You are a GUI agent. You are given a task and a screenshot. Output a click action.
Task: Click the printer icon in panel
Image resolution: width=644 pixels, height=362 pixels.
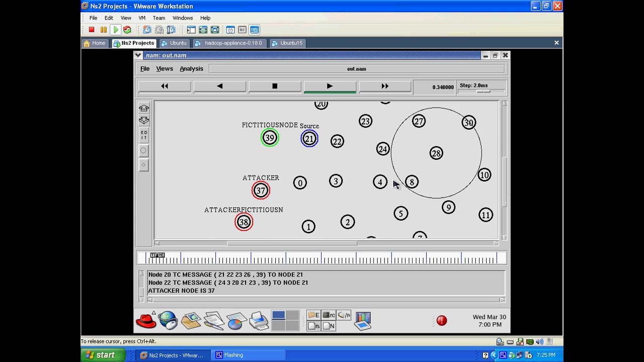click(x=259, y=320)
